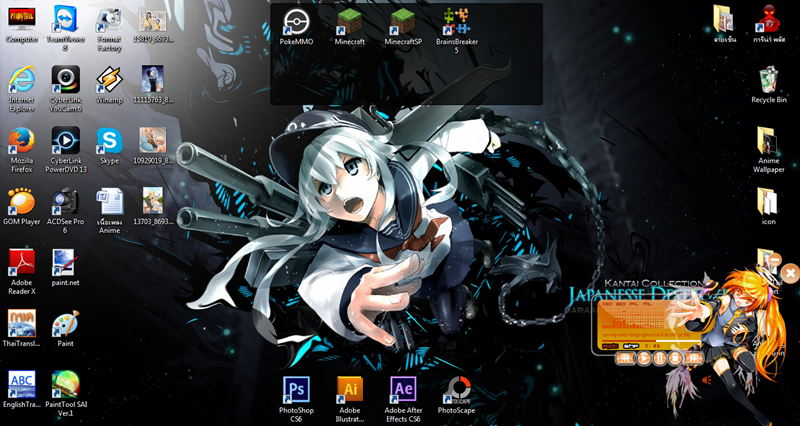Play the song in the music widget
Screen dimensions: 800x426
[644, 358]
